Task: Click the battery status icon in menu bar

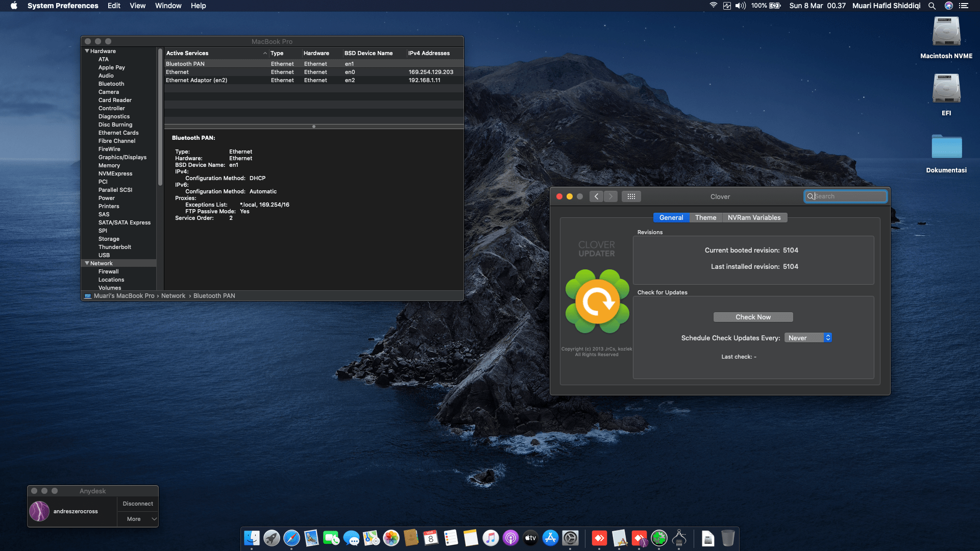Action: [775, 6]
